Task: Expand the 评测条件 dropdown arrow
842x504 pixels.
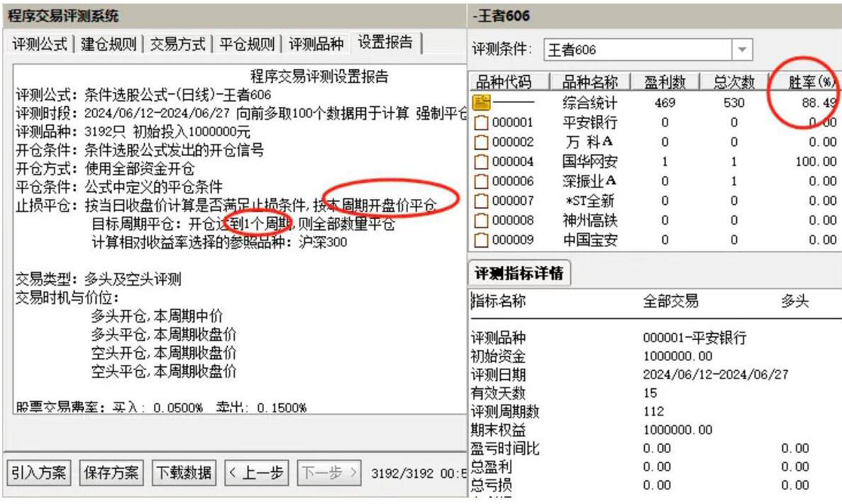Action: point(741,50)
